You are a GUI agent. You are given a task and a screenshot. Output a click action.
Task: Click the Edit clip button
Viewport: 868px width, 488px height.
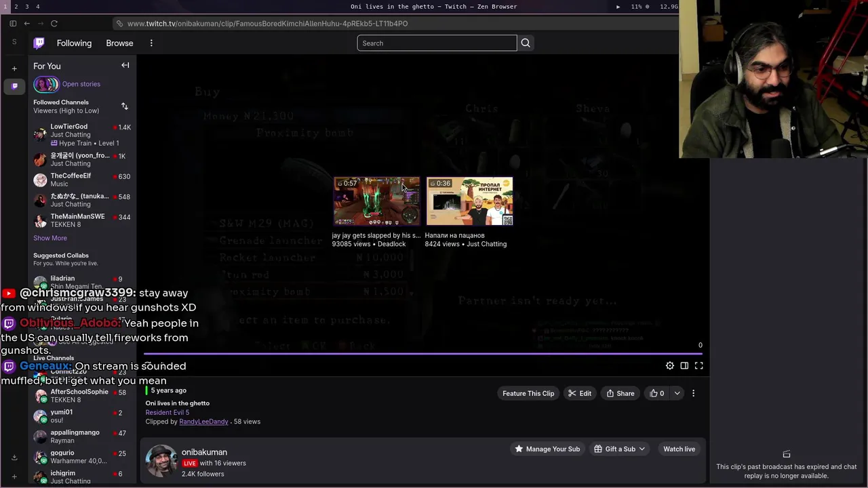580,393
